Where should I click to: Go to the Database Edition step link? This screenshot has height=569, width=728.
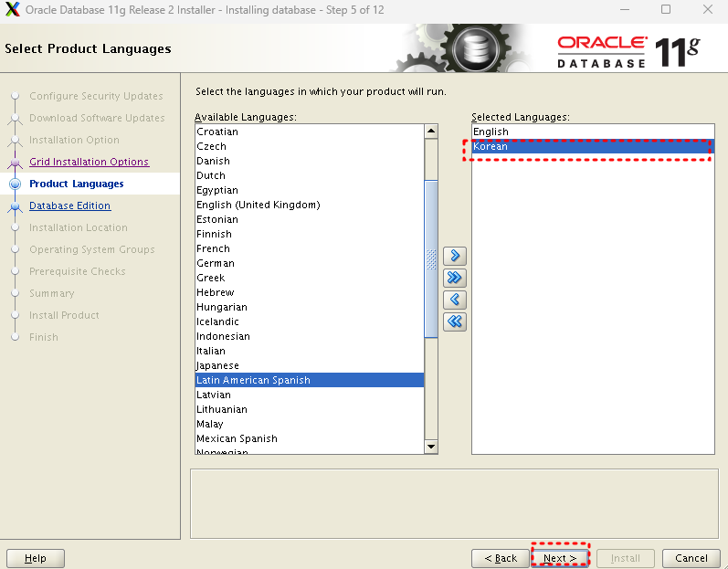coord(70,205)
